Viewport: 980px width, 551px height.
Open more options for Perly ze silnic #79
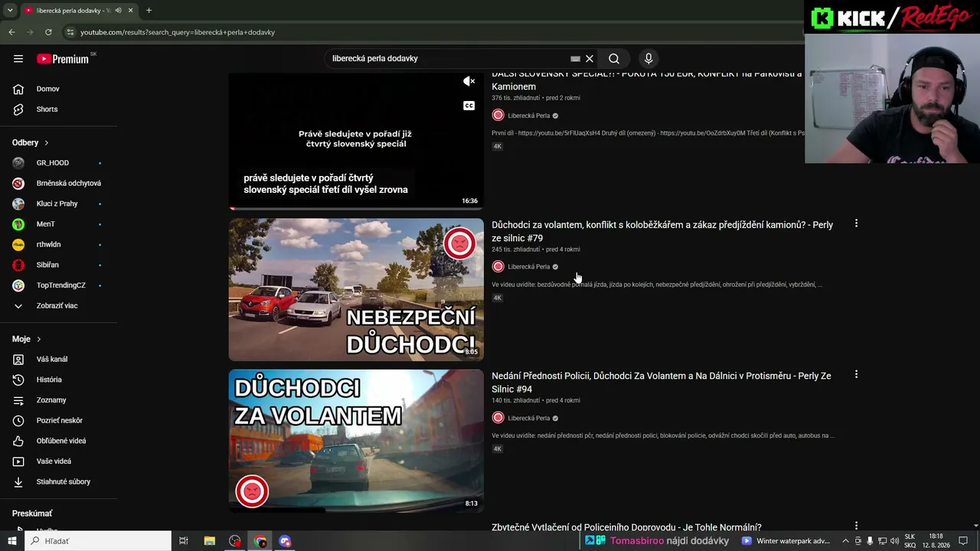856,223
